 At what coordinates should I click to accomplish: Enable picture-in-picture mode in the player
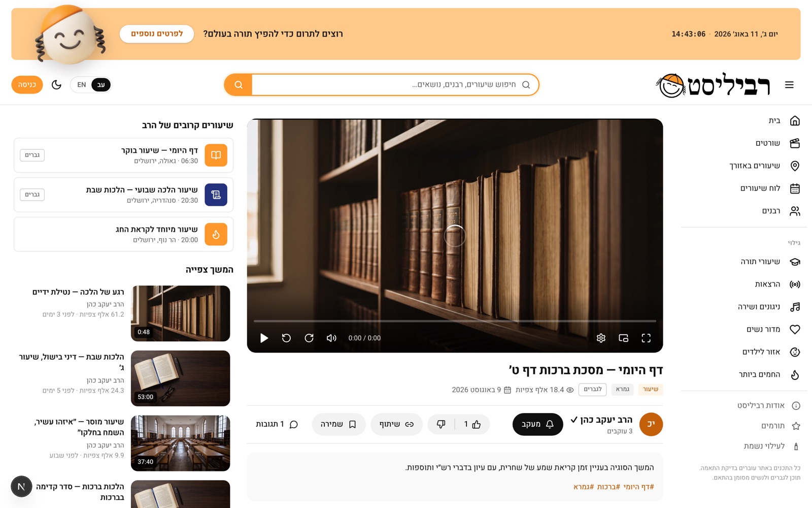coord(624,338)
